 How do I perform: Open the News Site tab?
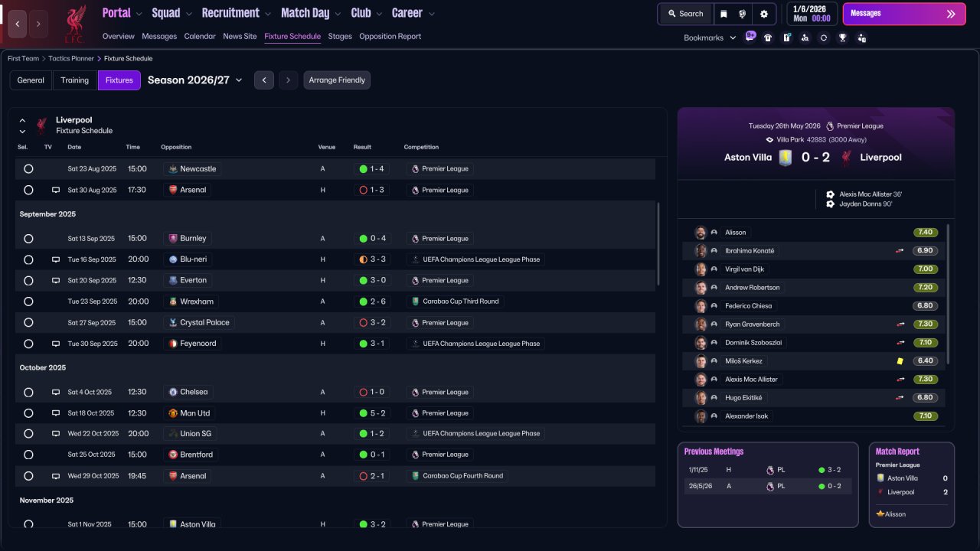coord(240,37)
